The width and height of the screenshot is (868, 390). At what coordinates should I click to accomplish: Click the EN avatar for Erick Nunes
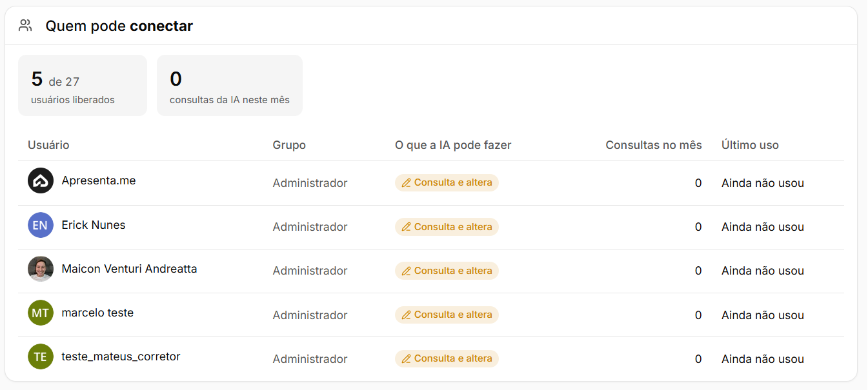[41, 225]
